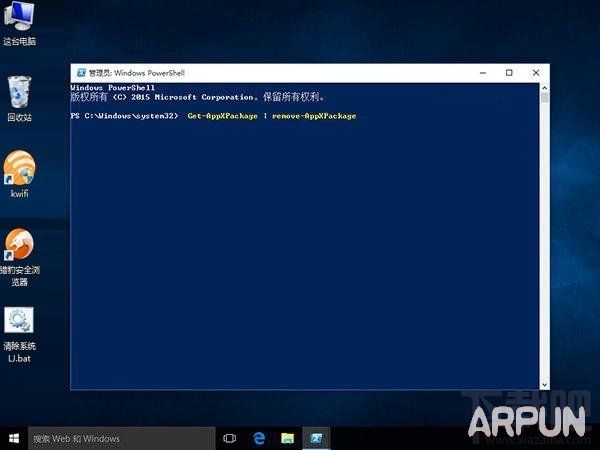
Task: Maximize the PowerShell window
Action: (x=509, y=73)
